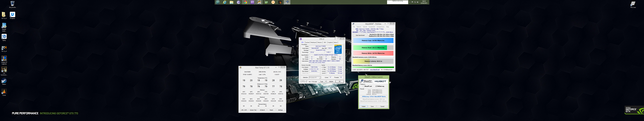This screenshot has width=644, height=121.
Task: Open File Explorer from the taskbar
Action: pos(232,2)
